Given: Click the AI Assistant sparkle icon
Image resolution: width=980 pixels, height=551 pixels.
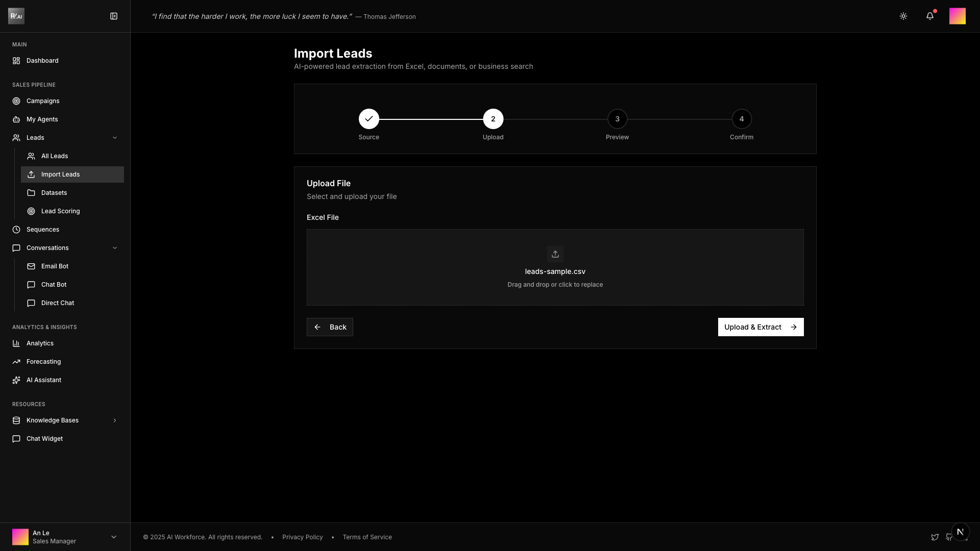Looking at the screenshot, I should pyautogui.click(x=16, y=380).
